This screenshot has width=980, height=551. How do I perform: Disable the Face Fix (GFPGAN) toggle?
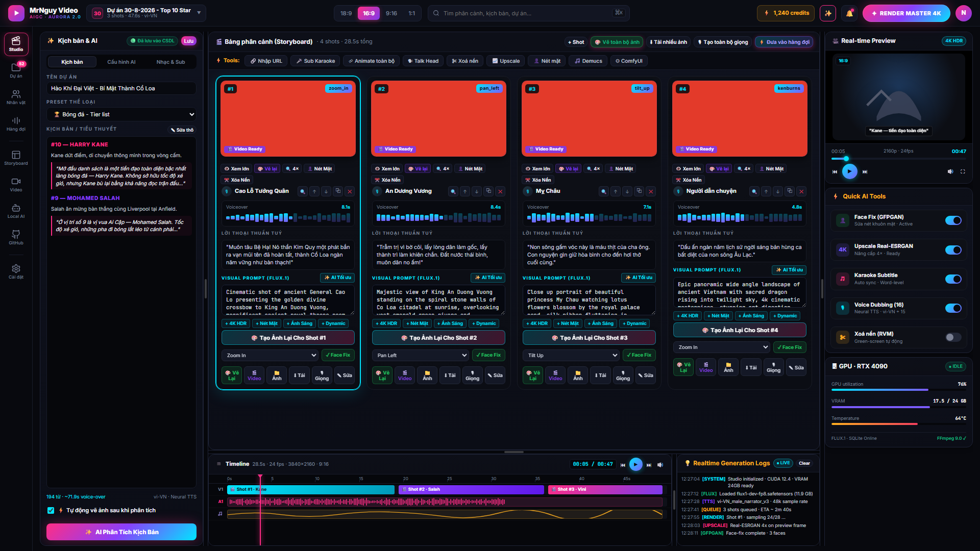953,220
